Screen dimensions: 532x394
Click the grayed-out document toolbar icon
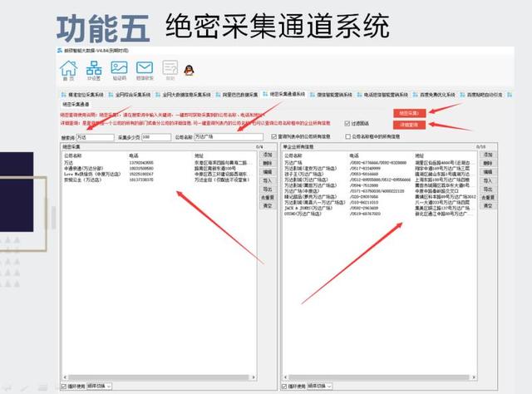(x=170, y=69)
